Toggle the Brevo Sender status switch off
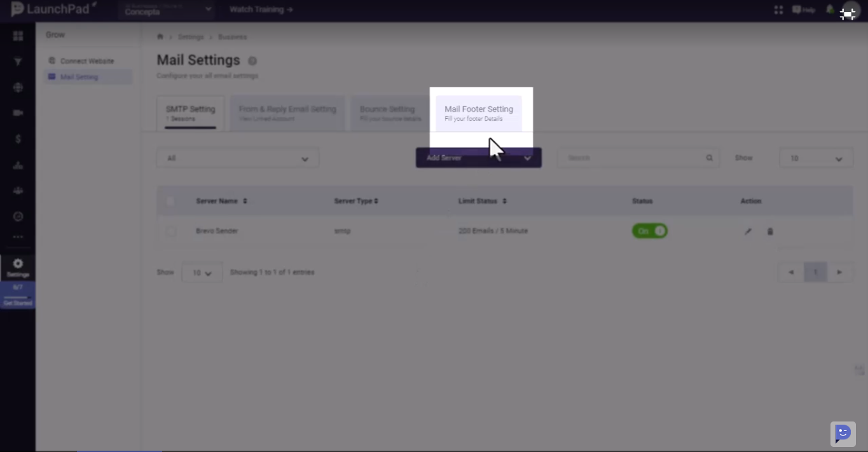This screenshot has width=868, height=452. 650,231
